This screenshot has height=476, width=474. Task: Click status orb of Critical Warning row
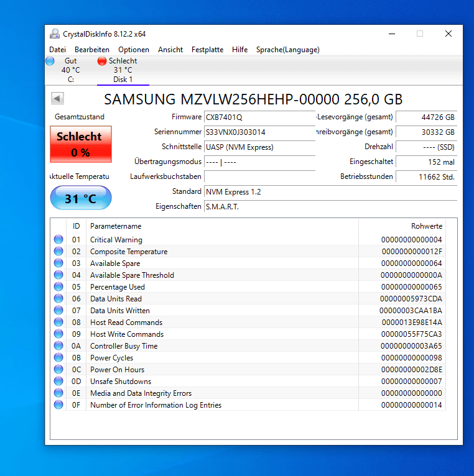58,239
